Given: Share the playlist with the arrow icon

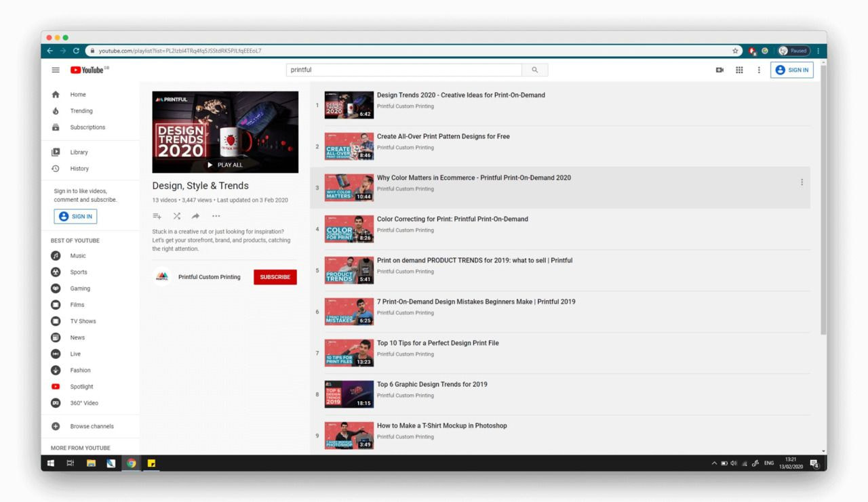Looking at the screenshot, I should [196, 216].
